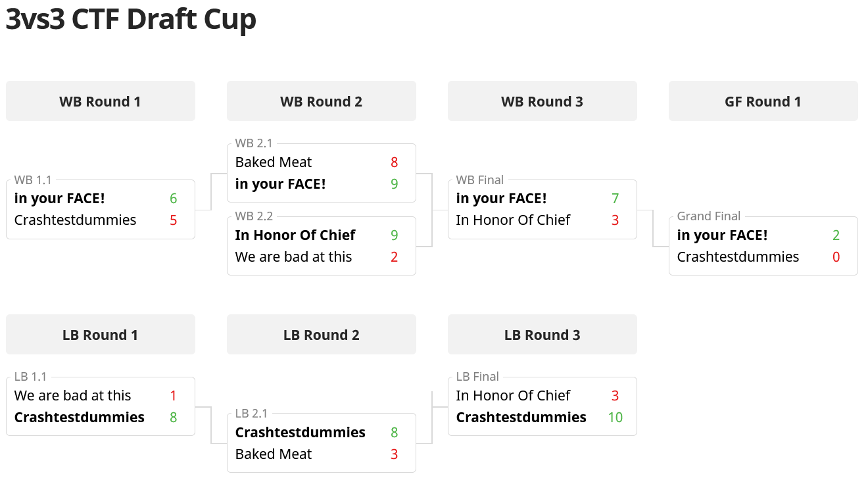Click the WB Round 1 header
Image resolution: width=868 pixels, height=480 pixels.
pyautogui.click(x=101, y=101)
